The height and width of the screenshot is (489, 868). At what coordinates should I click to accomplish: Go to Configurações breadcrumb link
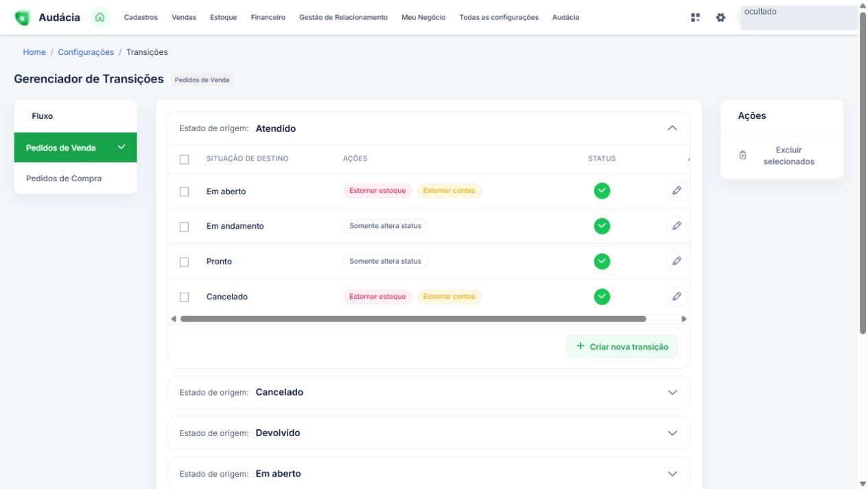click(x=86, y=52)
